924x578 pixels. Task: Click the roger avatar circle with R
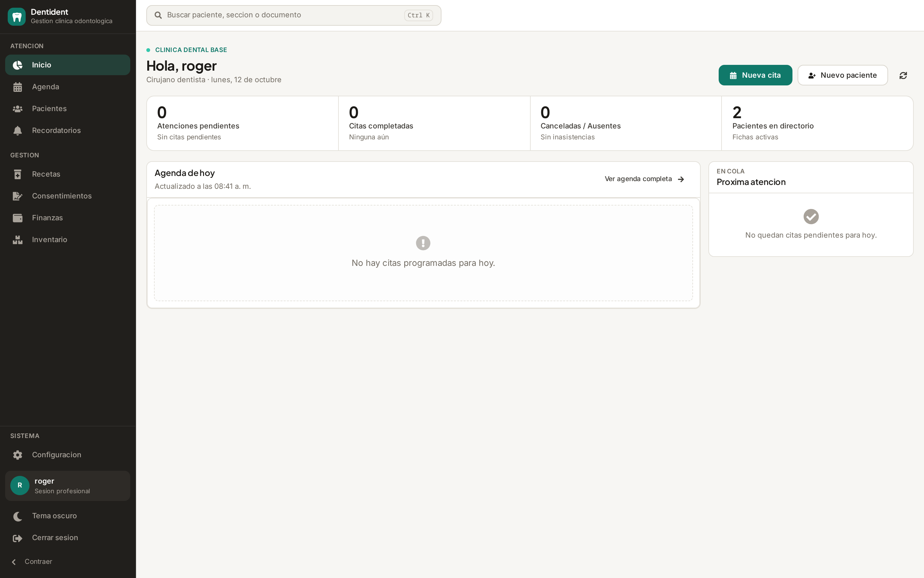20,485
